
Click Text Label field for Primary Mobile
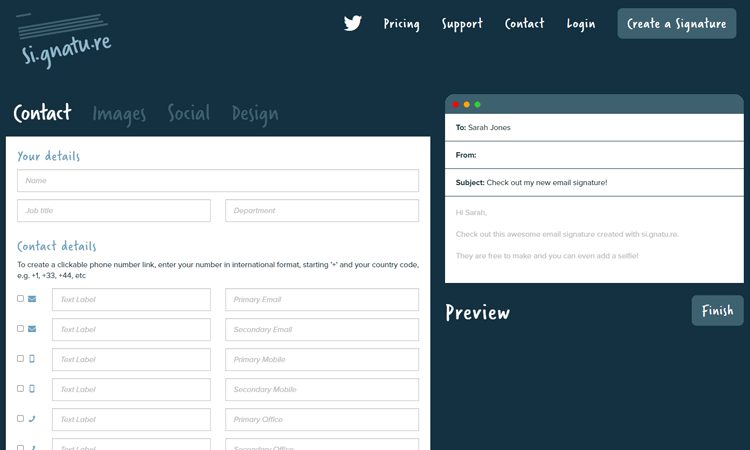tap(132, 360)
